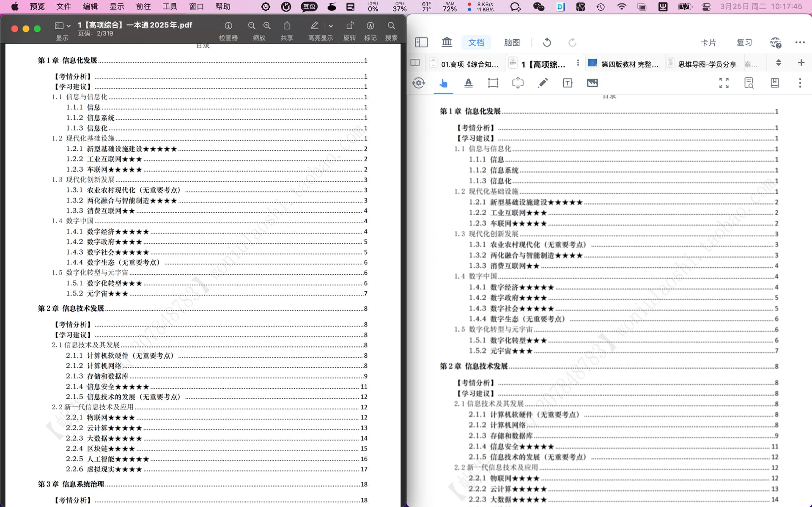Open the more options menu in MarginNote
Screen dimensions: 812x507
[x=800, y=42]
